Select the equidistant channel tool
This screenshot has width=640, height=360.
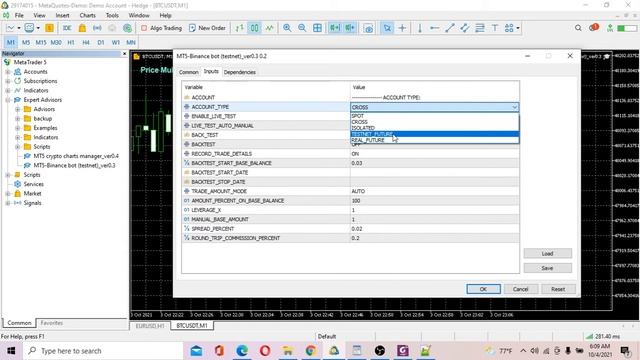[x=464, y=28]
